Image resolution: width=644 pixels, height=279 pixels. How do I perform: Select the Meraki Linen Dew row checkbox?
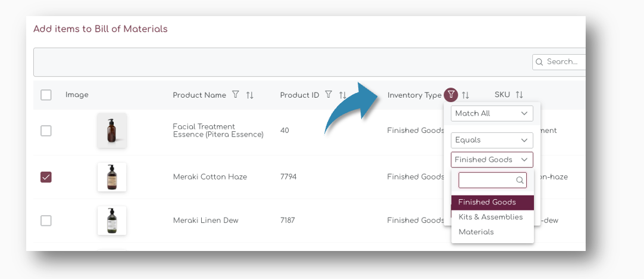tap(46, 221)
